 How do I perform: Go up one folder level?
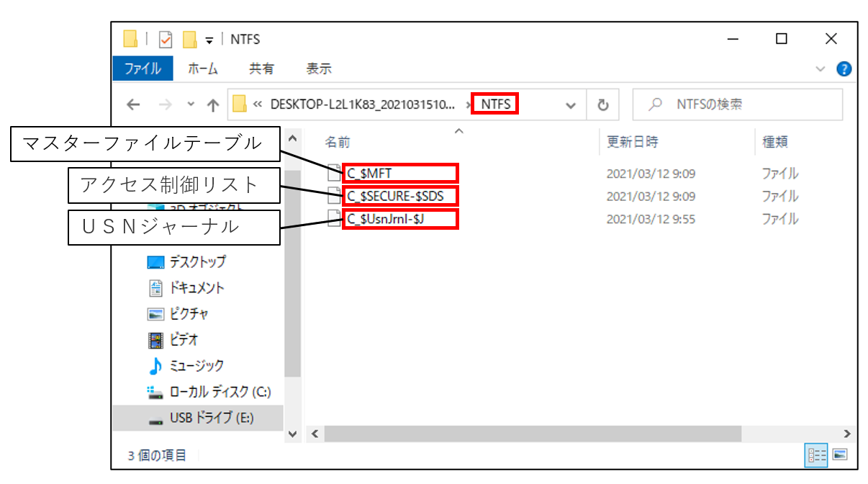coord(212,105)
